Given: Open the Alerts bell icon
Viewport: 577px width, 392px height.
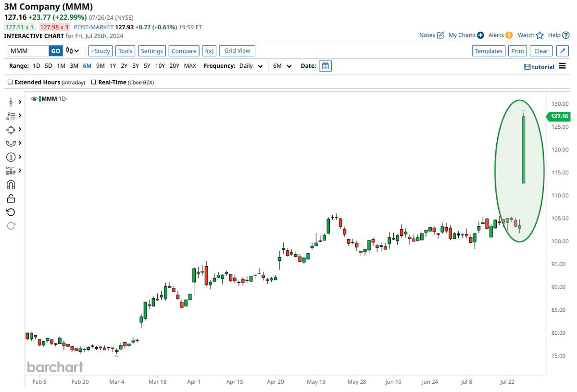Looking at the screenshot, I should pyautogui.click(x=509, y=35).
